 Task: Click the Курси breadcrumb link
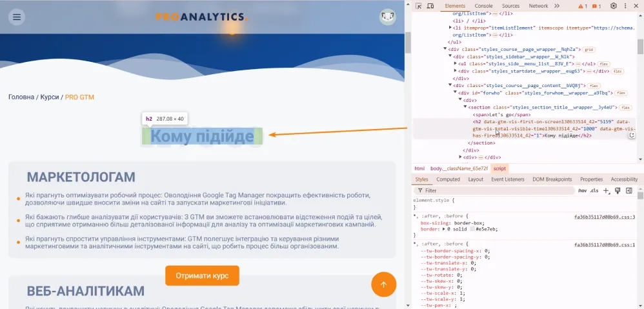point(50,97)
